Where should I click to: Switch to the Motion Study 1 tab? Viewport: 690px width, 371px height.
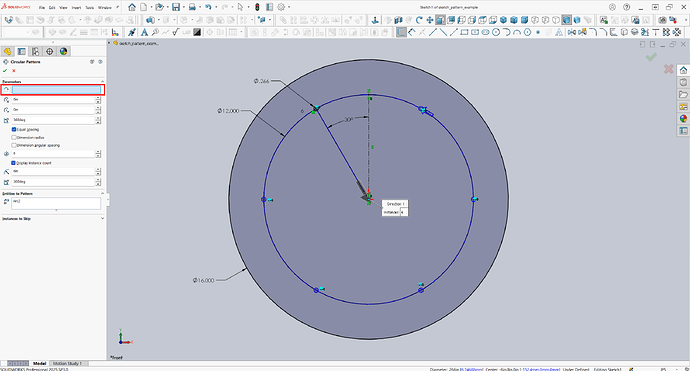[67, 364]
